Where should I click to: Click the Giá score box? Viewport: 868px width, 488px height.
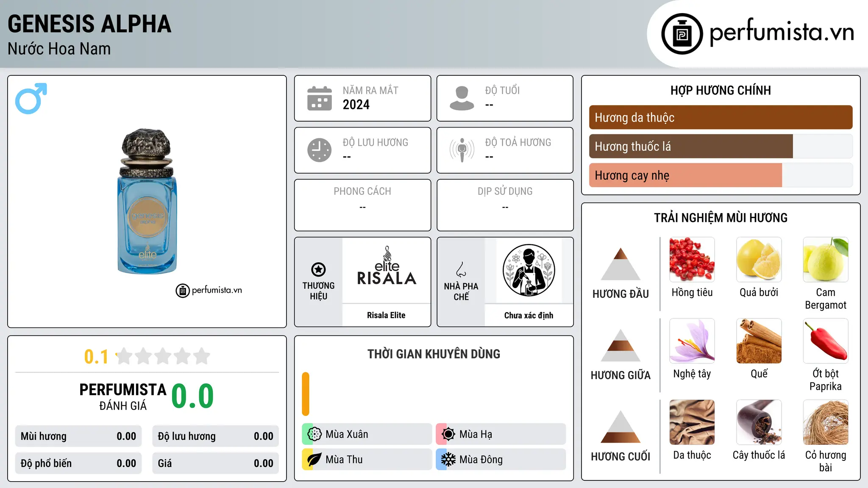(216, 463)
